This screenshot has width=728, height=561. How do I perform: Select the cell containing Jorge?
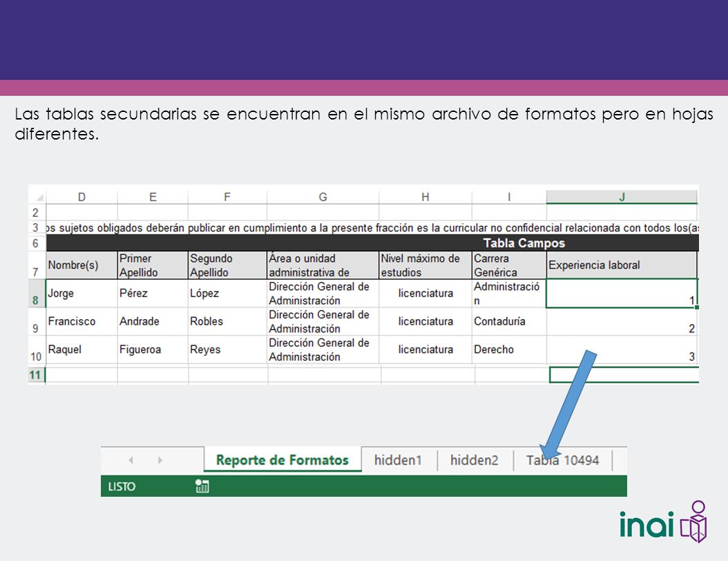point(82,294)
